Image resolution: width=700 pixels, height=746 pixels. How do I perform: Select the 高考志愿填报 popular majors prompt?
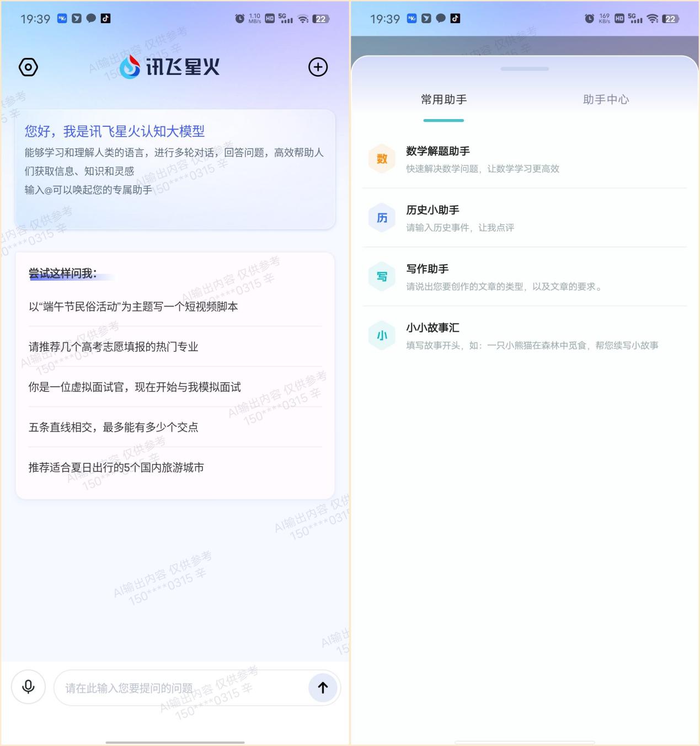(175, 347)
